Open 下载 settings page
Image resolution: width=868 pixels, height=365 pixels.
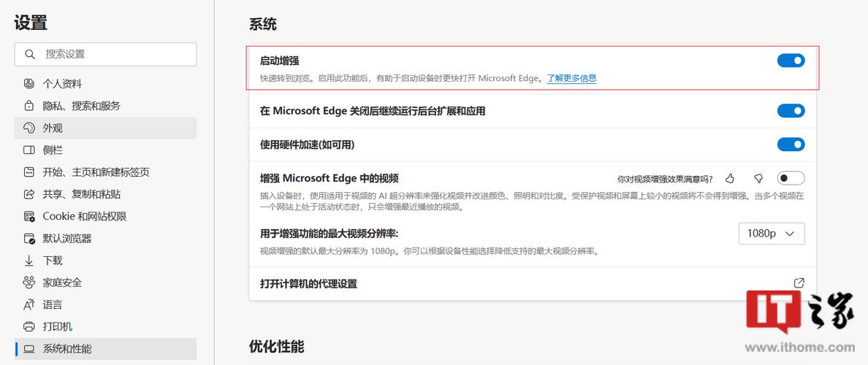105,261
